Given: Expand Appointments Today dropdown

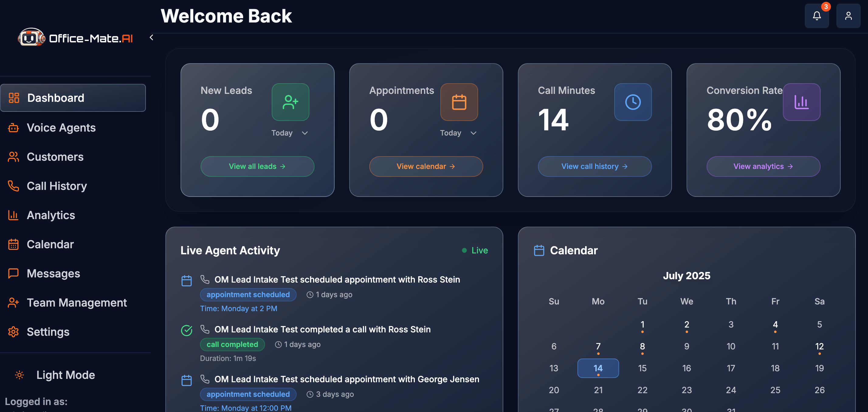Looking at the screenshot, I should [x=458, y=133].
